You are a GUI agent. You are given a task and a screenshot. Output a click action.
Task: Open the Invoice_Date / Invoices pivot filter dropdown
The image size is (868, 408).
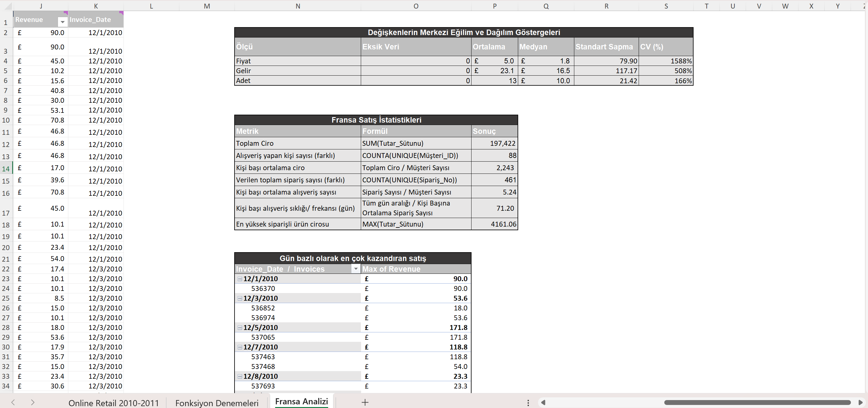click(x=356, y=269)
